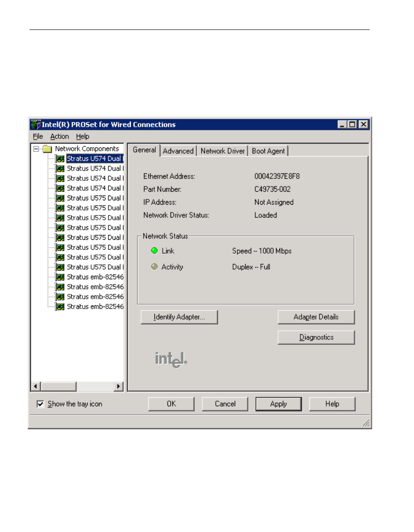The width and height of the screenshot is (414, 532).
Task: Click the Network Components folder icon
Action: pyautogui.click(x=47, y=149)
